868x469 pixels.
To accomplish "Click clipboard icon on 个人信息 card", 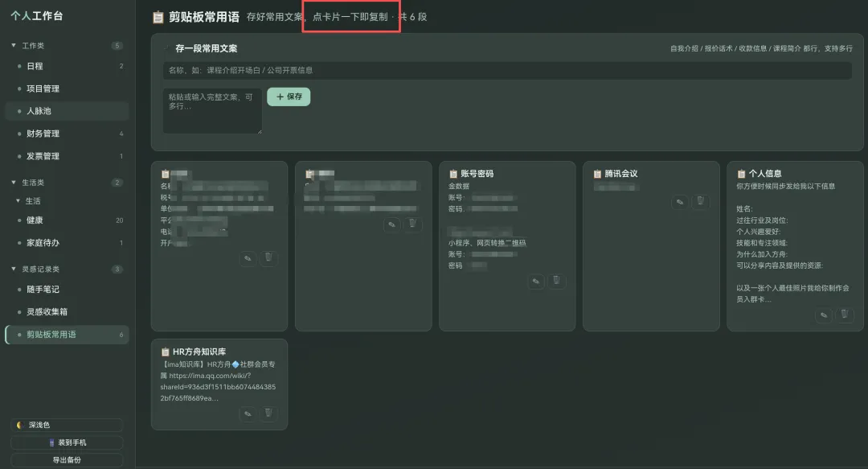I will click(741, 174).
